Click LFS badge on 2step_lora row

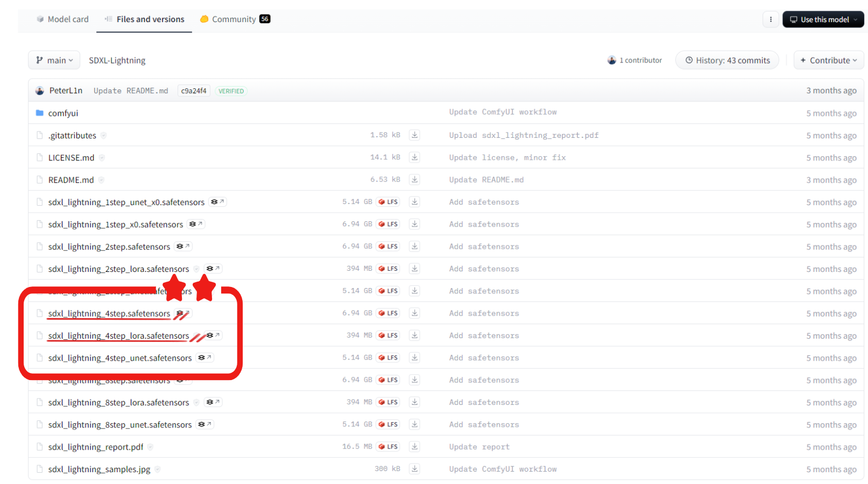(x=388, y=269)
